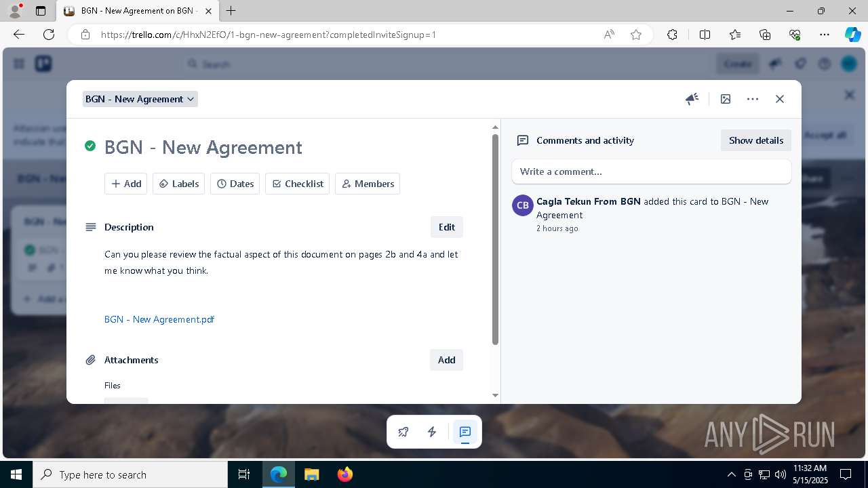Viewport: 868px width, 488px height.
Task: Open Tab actions menu icon
Action: [41, 11]
